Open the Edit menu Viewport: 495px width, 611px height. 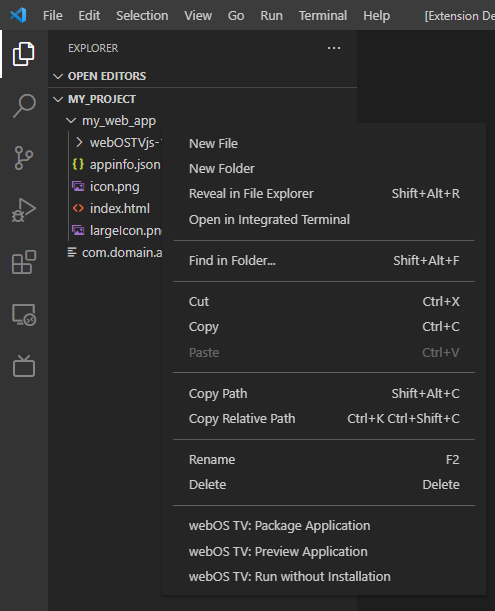(x=89, y=16)
